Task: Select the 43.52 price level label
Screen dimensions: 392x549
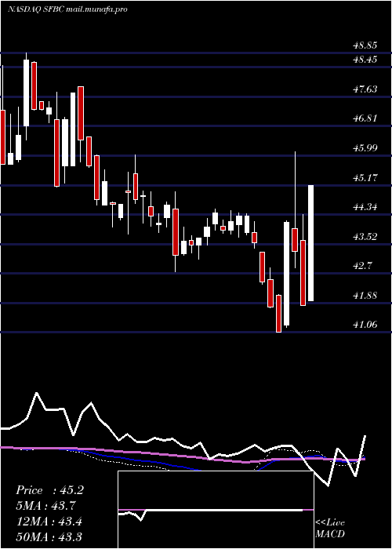Action: [x=365, y=236]
